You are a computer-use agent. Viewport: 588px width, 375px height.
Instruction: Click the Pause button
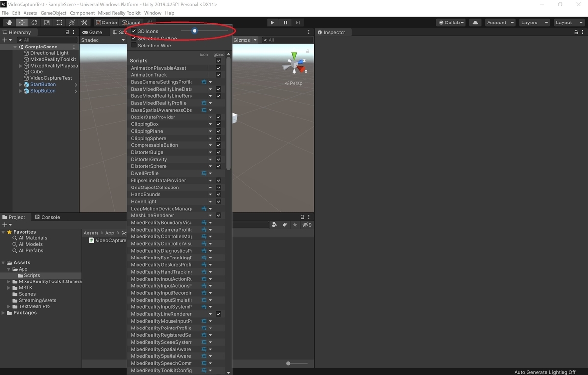[286, 23]
